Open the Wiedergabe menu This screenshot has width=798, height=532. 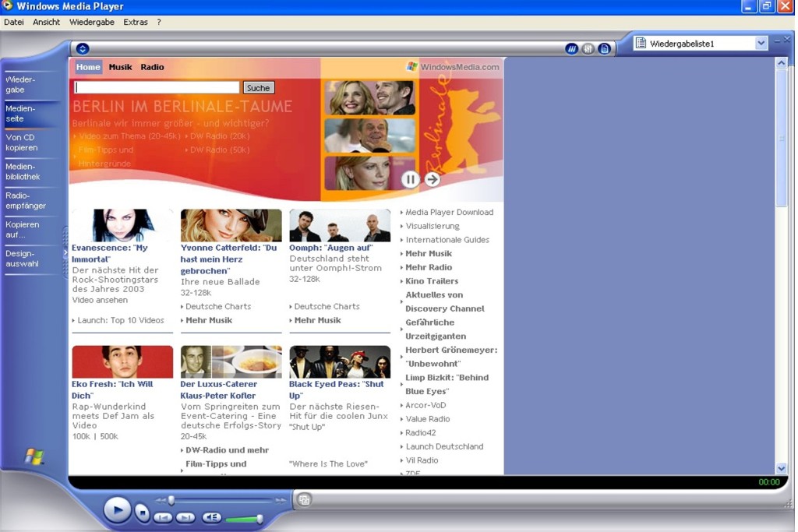(x=92, y=22)
